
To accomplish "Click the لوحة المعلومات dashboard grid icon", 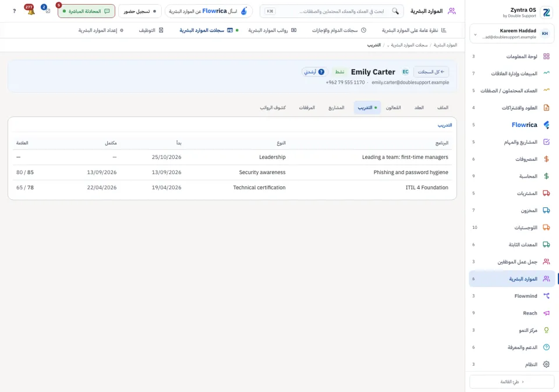I will [546, 56].
